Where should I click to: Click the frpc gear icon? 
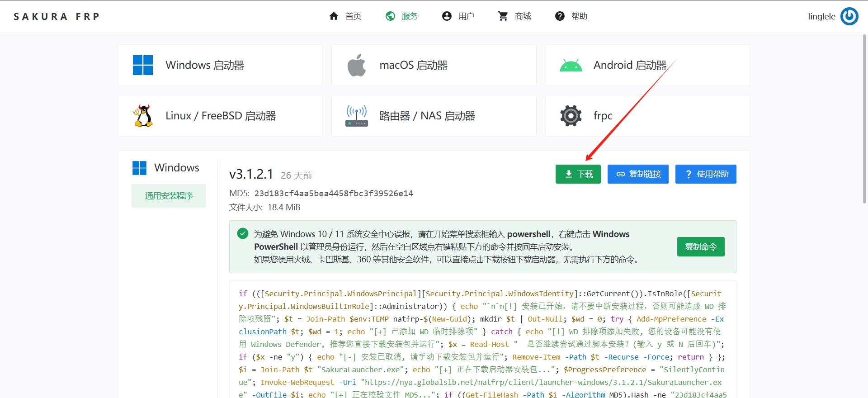click(571, 116)
